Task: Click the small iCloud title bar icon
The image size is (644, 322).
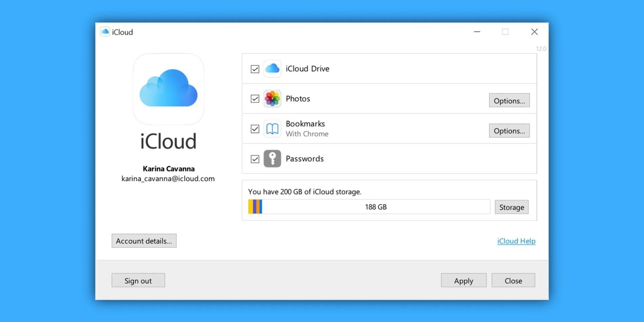Action: tap(105, 32)
